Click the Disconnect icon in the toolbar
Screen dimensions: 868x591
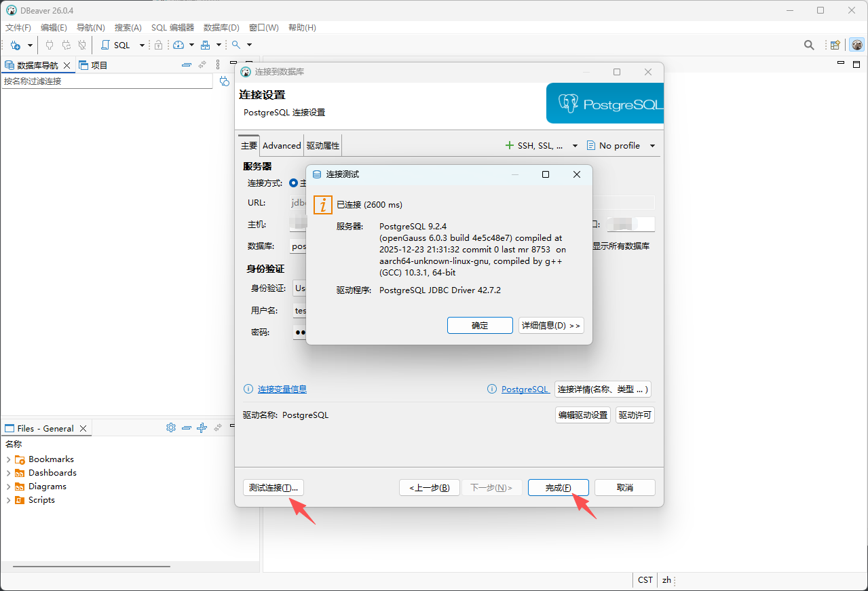pyautogui.click(x=82, y=45)
